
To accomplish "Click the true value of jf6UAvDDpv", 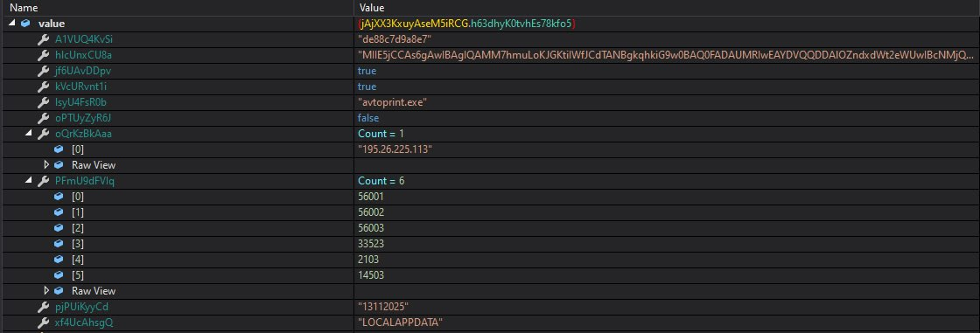I will click(367, 71).
